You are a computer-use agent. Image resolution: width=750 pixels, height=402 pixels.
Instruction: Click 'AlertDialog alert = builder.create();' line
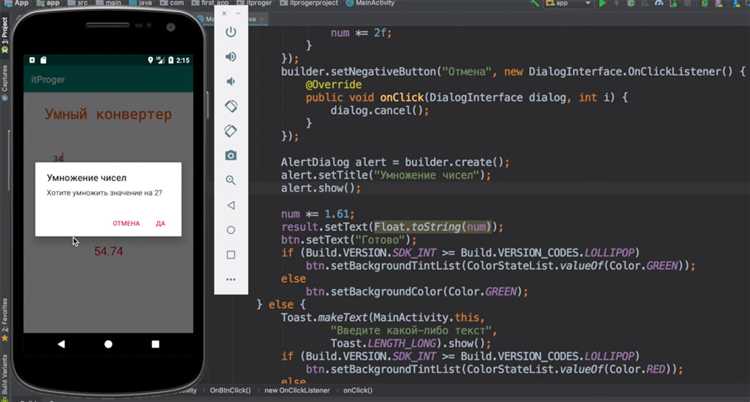395,162
